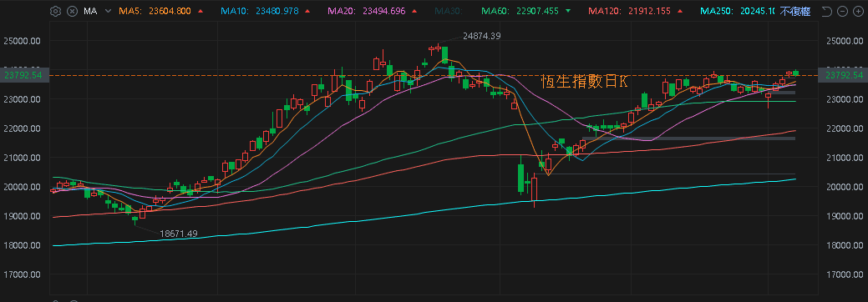Reset chart view with undo arrow
Screen dimensions: 868x302
point(826,11)
